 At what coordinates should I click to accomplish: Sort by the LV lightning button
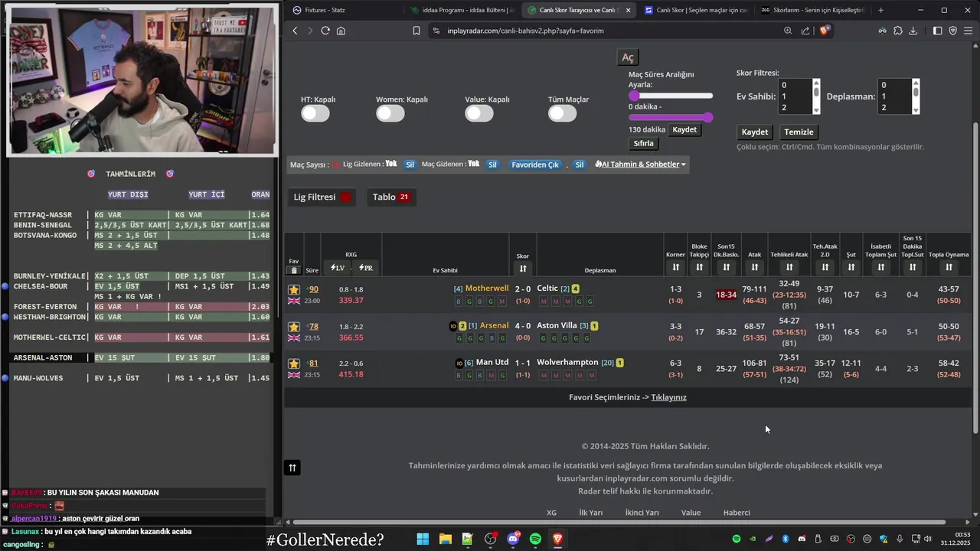[337, 268]
